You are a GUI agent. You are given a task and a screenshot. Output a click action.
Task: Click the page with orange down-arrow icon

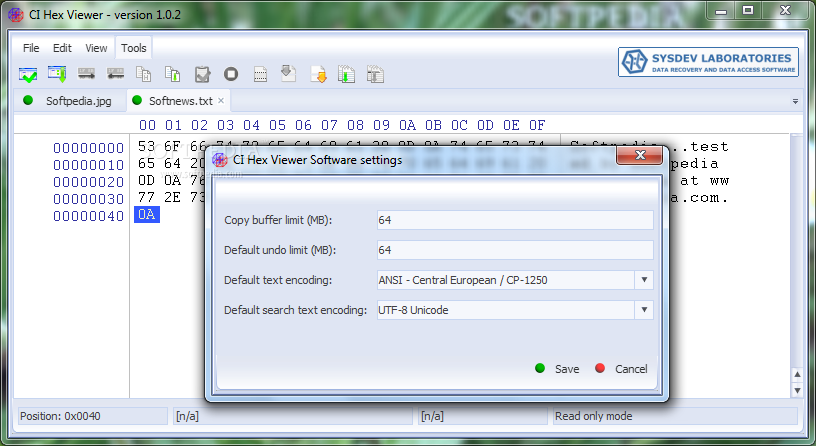coord(318,74)
